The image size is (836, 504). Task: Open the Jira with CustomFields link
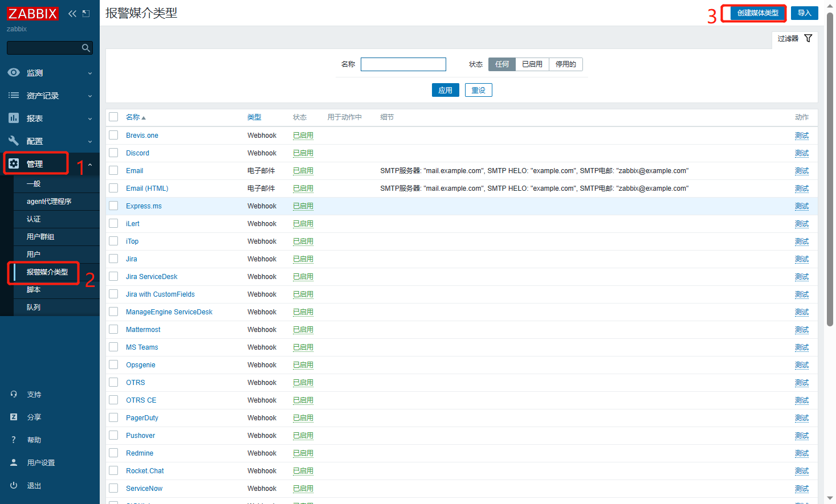point(160,294)
